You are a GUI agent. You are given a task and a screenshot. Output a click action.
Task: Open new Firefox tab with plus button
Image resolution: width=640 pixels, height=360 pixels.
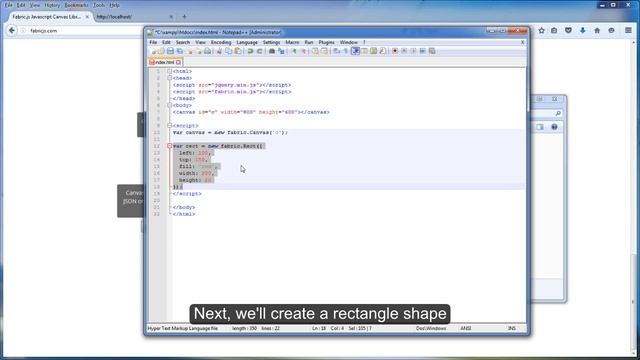point(184,17)
